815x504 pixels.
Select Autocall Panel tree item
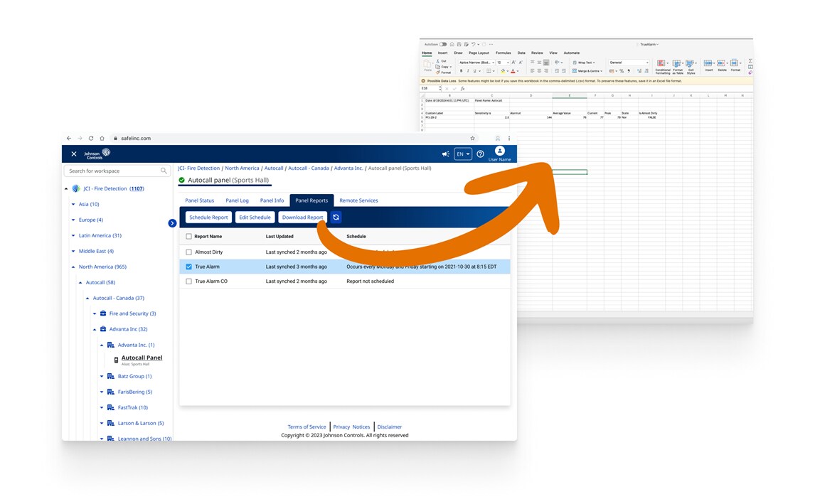tap(142, 358)
